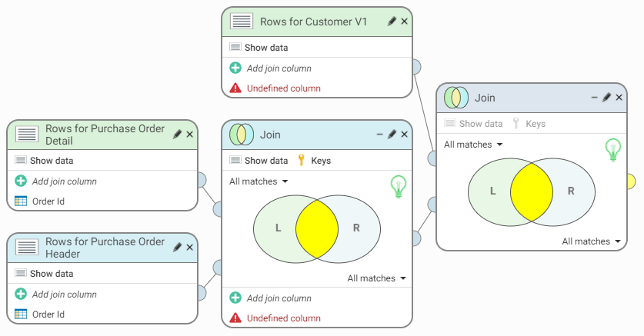Open lower right All matches dropdown in middle Join

pyautogui.click(x=376, y=278)
